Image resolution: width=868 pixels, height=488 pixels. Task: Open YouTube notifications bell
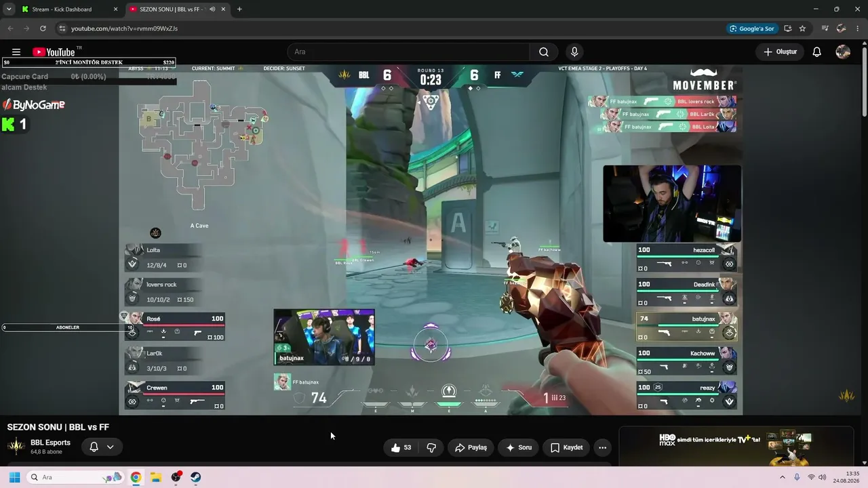817,52
